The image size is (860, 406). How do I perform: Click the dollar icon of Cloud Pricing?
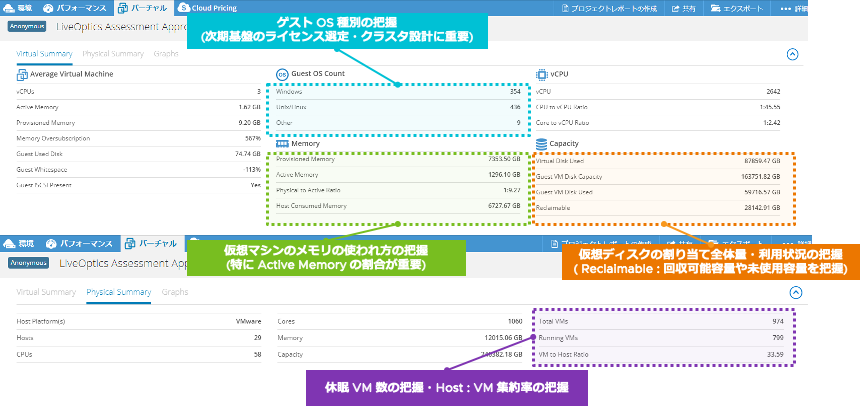tap(183, 8)
